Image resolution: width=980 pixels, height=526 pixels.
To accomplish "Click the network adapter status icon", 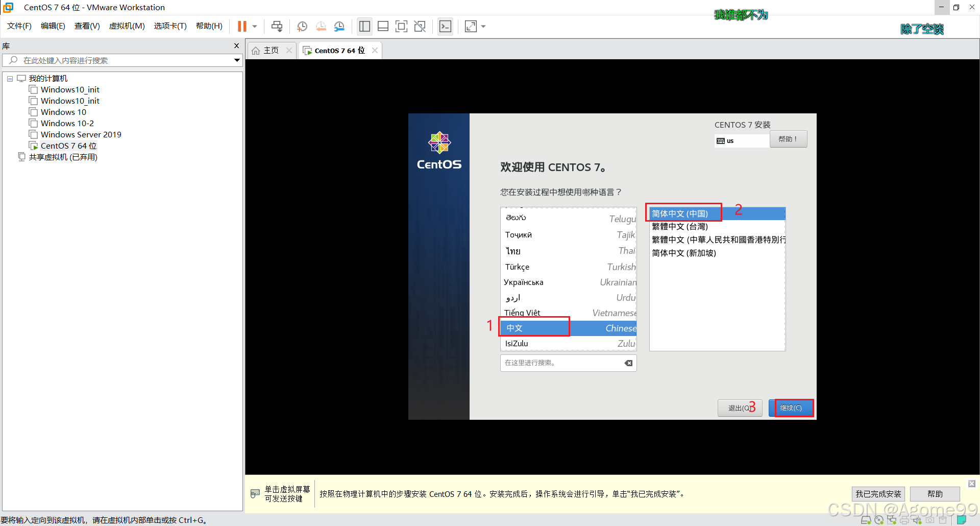I will pos(892,520).
